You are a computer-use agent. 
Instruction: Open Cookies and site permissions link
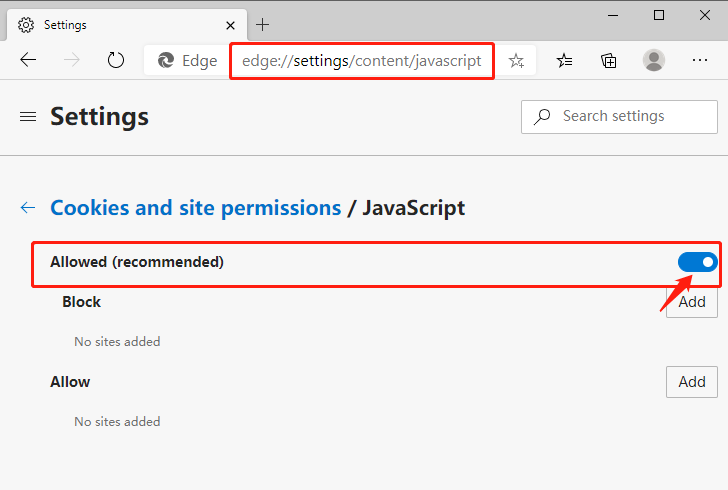point(195,208)
